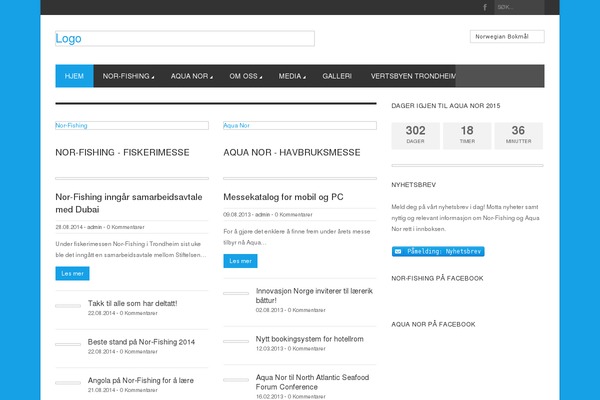The height and width of the screenshot is (400, 600).
Task: Open the Nor-Fishing image link
Action: [132, 126]
